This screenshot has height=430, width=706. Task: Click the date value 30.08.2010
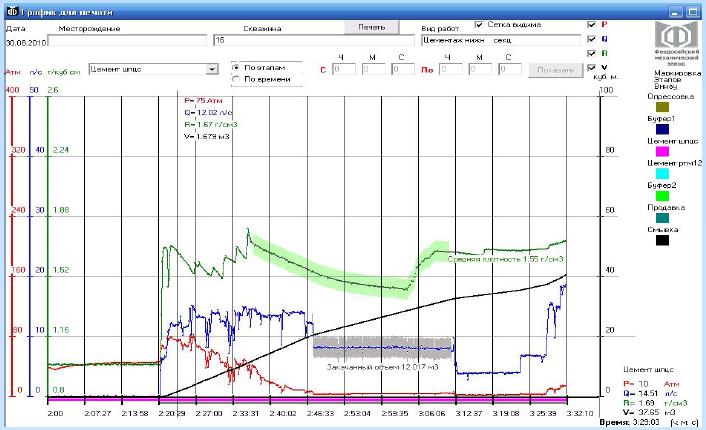point(26,43)
